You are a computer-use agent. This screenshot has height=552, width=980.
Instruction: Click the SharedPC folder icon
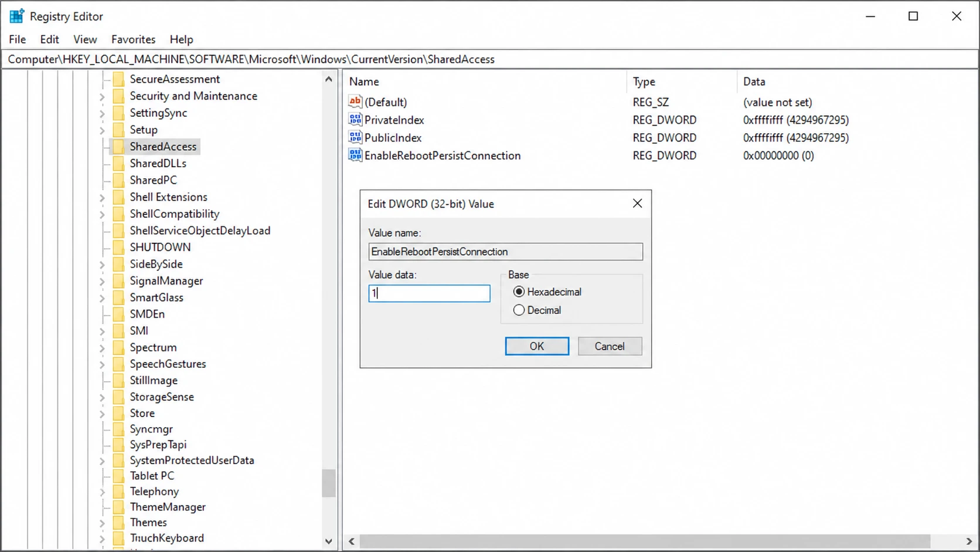pos(118,180)
